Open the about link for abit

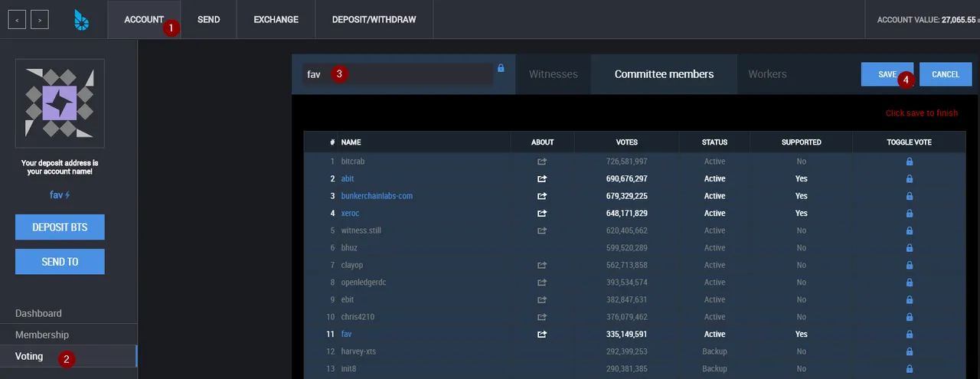[x=542, y=179]
